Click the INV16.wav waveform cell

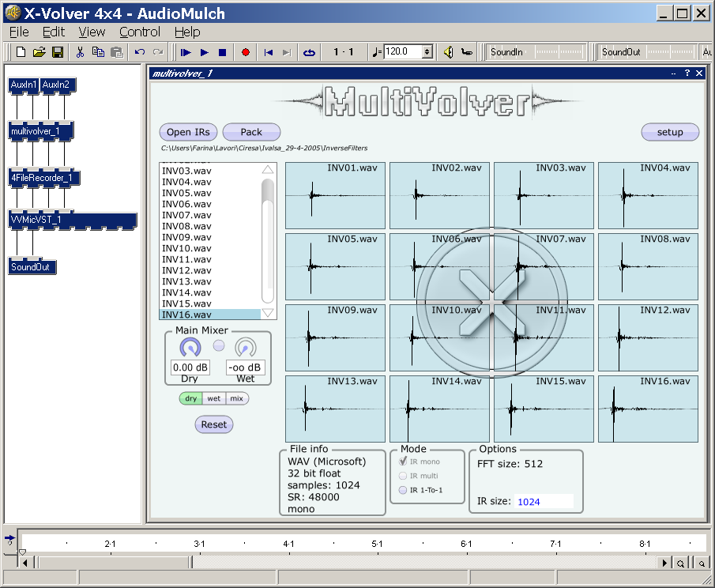click(x=648, y=409)
